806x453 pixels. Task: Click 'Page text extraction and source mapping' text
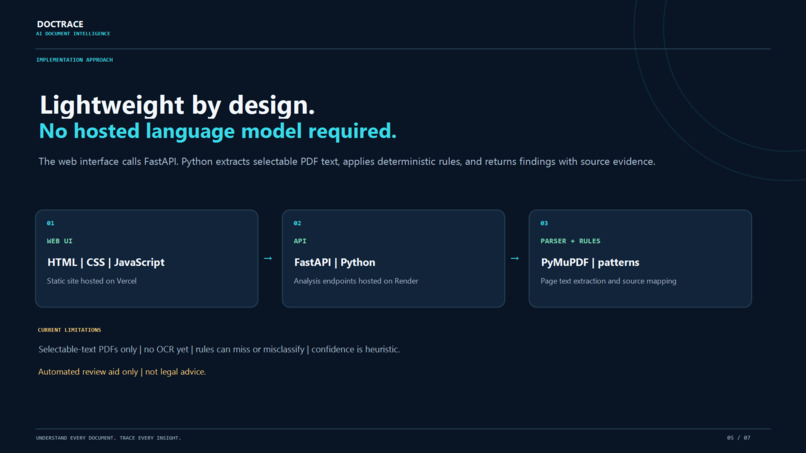(608, 281)
